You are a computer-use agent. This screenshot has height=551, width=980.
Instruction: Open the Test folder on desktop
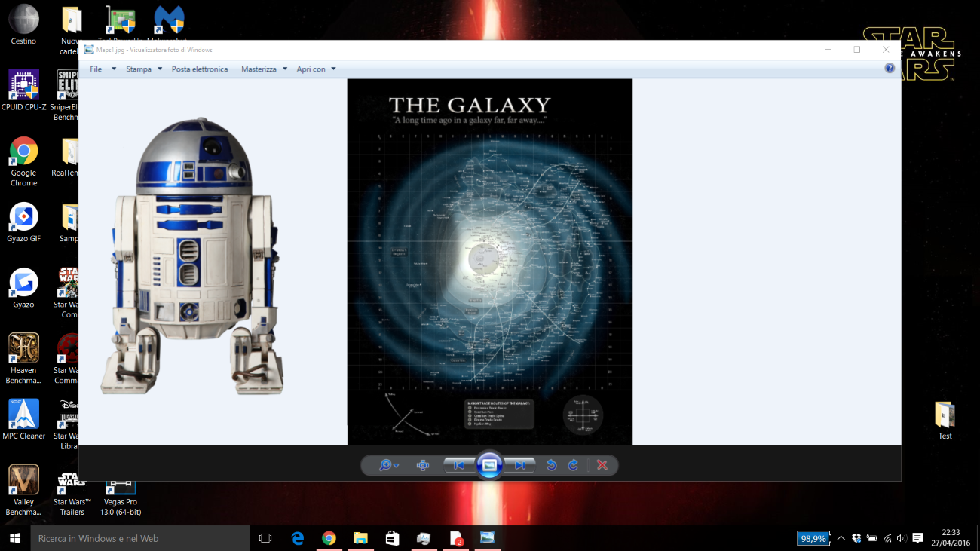pos(945,421)
